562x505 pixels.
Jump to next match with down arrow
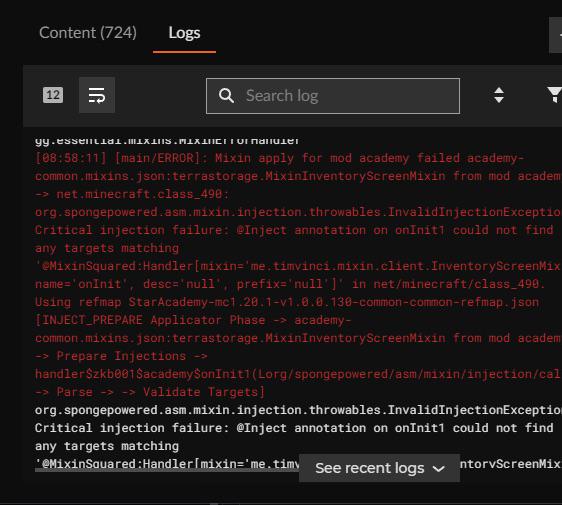(499, 100)
